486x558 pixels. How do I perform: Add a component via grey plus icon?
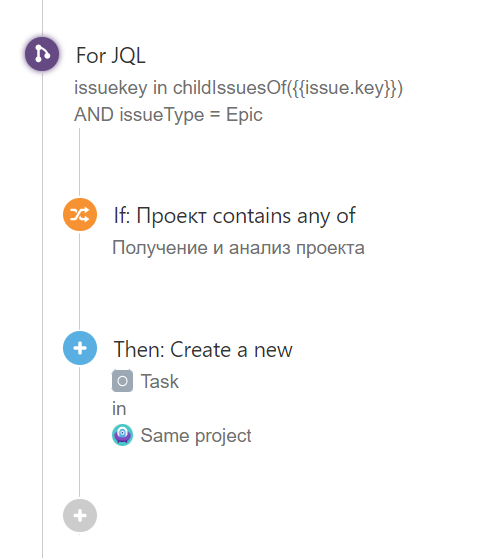pyautogui.click(x=80, y=516)
